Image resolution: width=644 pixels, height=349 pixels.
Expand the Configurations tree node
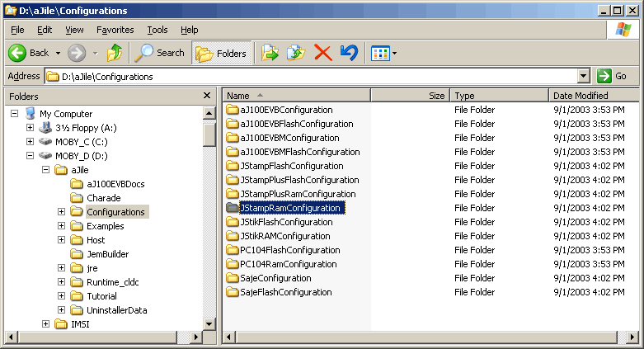pos(61,212)
